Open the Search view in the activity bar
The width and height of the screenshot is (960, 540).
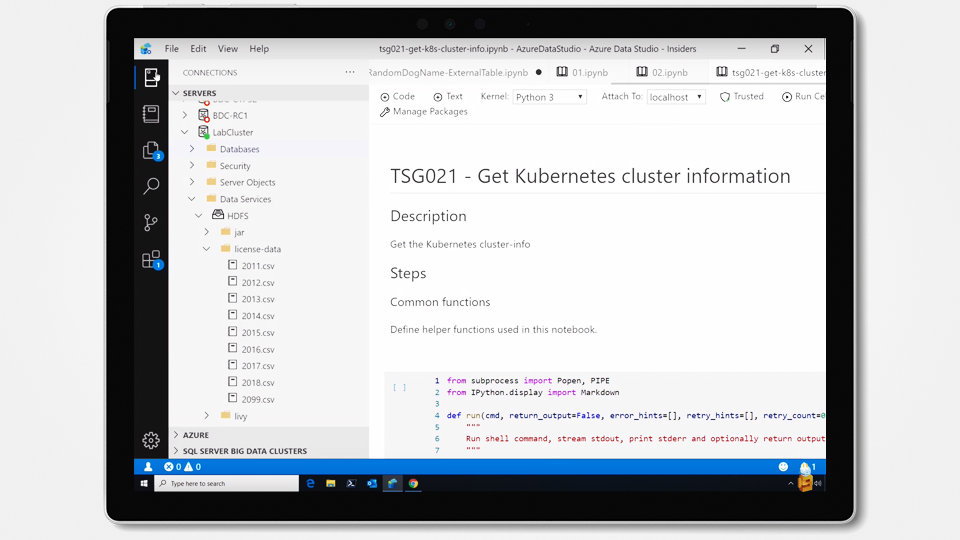click(151, 186)
